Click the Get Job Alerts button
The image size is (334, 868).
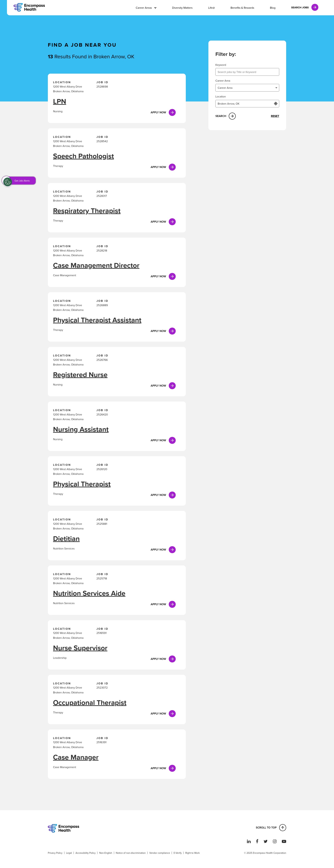coord(22,181)
